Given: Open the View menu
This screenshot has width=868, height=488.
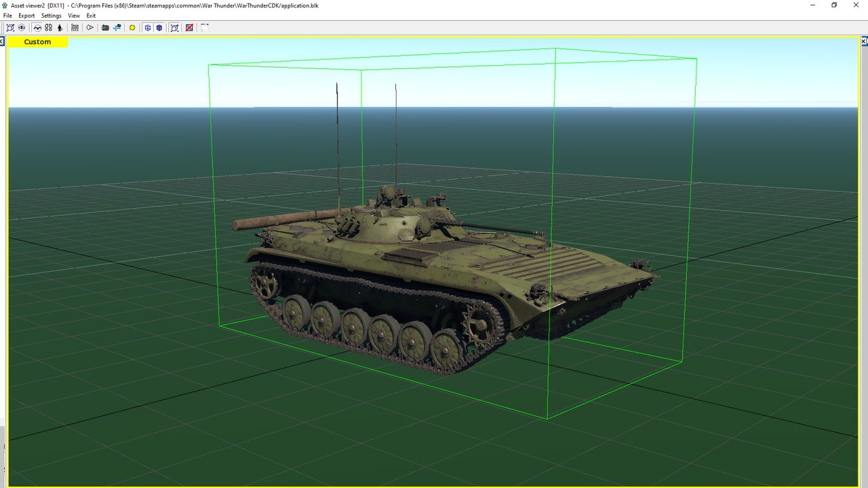Looking at the screenshot, I should click(74, 16).
